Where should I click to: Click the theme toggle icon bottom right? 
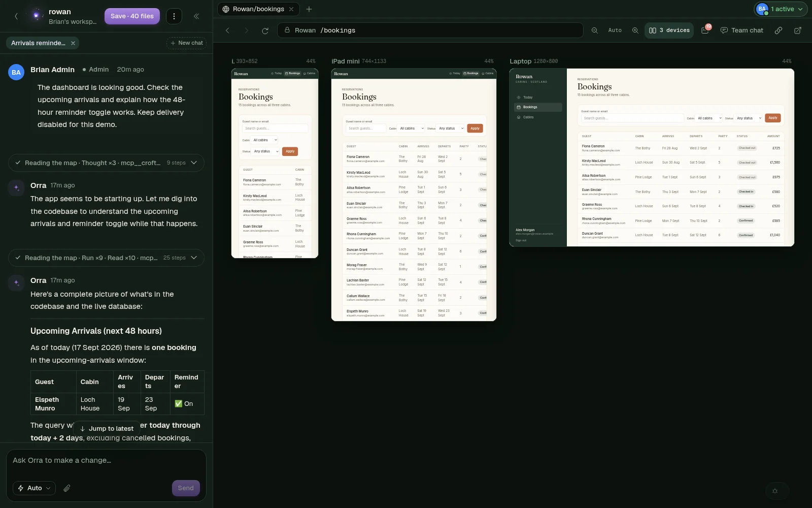pyautogui.click(x=775, y=491)
